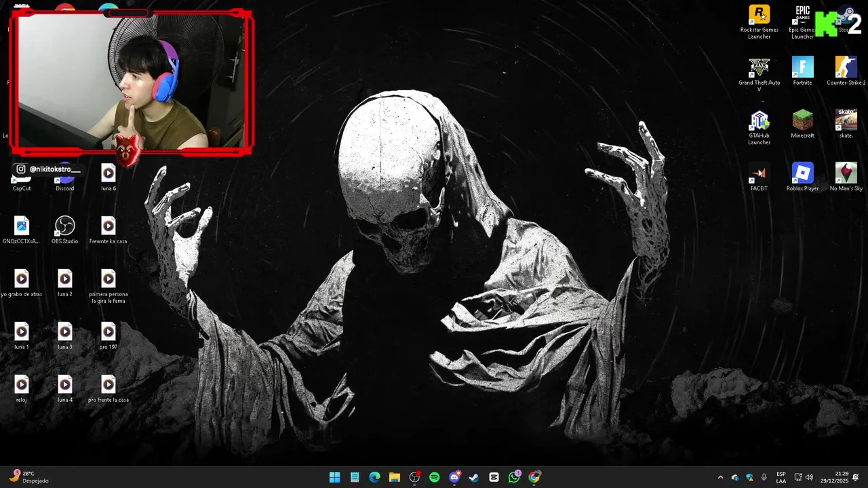The height and width of the screenshot is (488, 868).
Task: Open Windows Security tray icon
Action: [x=749, y=477]
